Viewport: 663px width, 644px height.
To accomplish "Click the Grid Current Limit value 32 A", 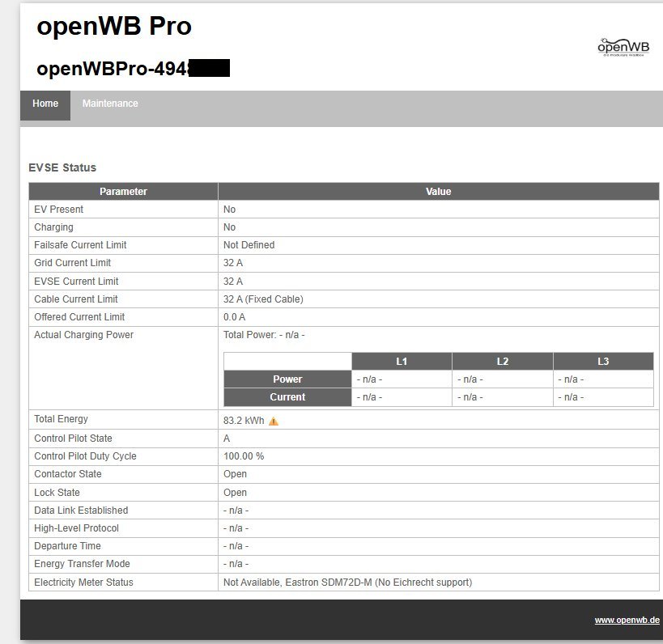I will point(234,263).
